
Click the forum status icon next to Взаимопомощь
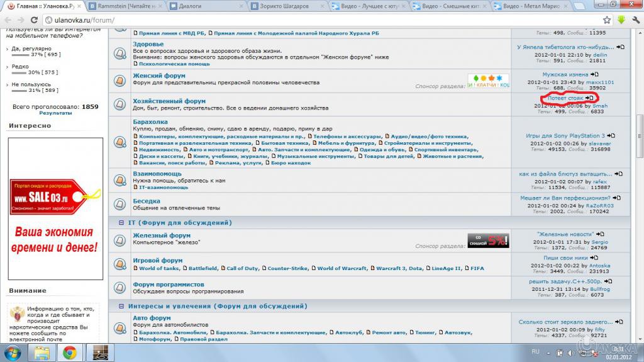(119, 180)
